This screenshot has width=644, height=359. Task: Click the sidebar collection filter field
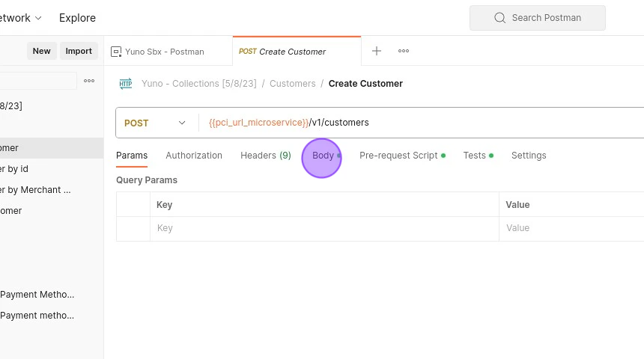[38, 81]
